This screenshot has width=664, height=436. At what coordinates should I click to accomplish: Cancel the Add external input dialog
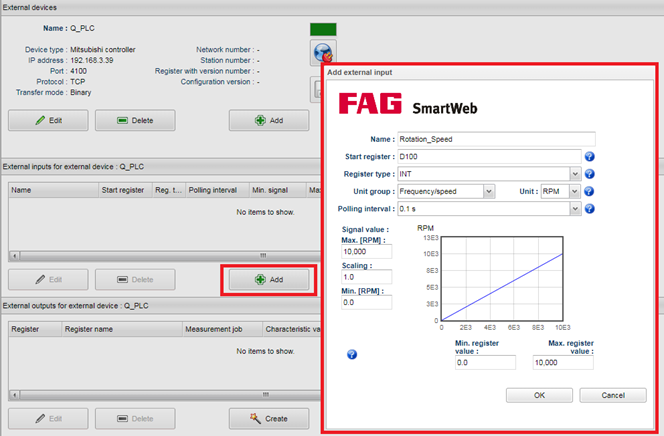click(613, 395)
